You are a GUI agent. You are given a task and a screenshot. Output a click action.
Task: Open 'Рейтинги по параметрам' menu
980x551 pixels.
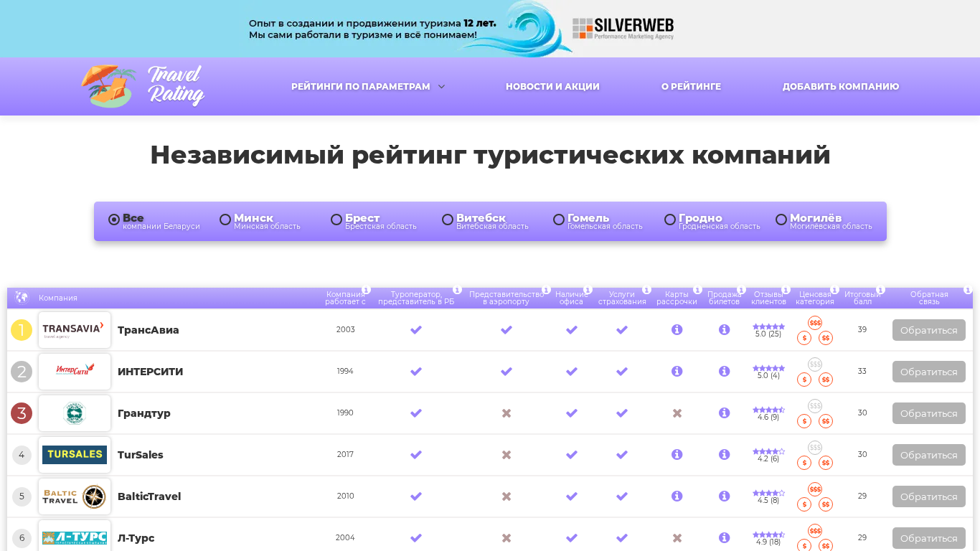click(x=361, y=87)
